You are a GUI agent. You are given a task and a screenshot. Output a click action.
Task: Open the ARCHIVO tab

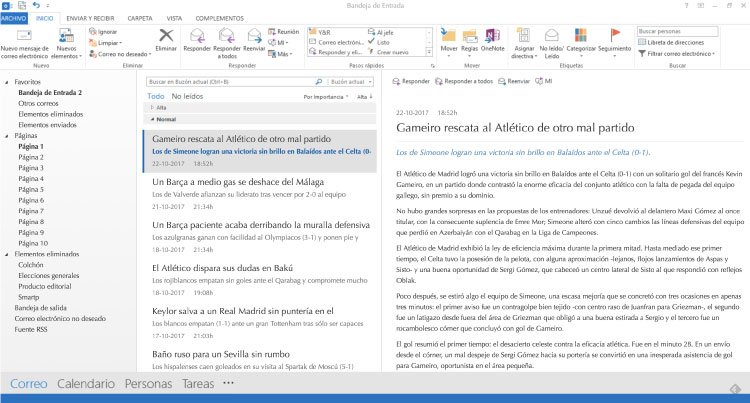[14, 18]
